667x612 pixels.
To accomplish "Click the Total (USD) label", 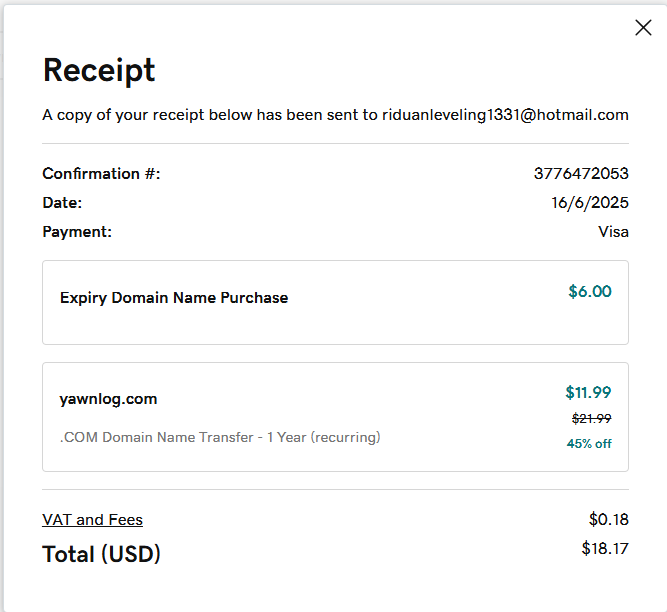I will tap(101, 554).
